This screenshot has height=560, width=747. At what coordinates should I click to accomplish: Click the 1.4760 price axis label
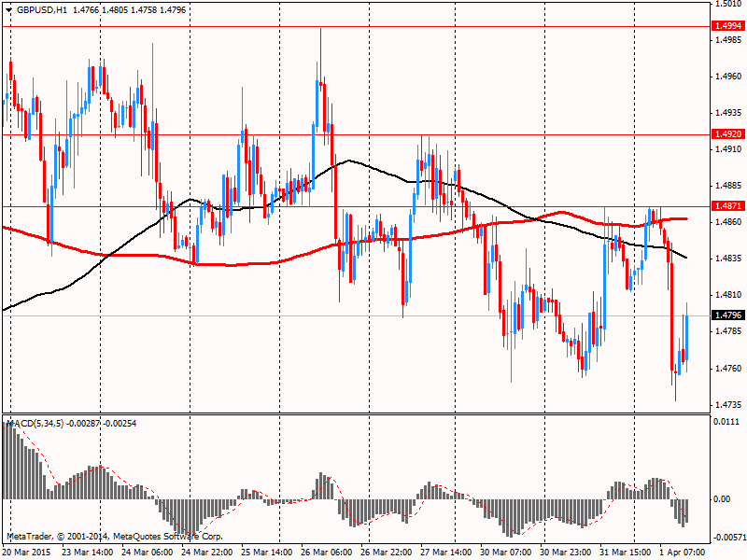tap(728, 369)
